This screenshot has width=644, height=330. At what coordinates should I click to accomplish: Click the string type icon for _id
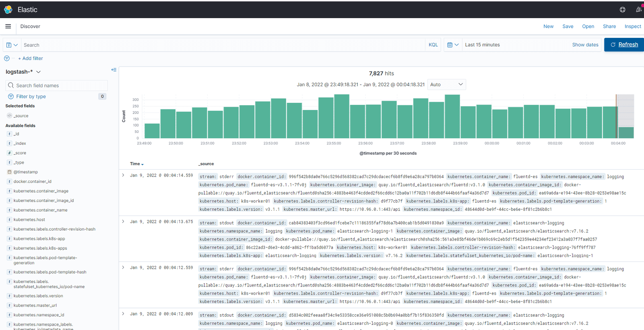tap(9, 134)
